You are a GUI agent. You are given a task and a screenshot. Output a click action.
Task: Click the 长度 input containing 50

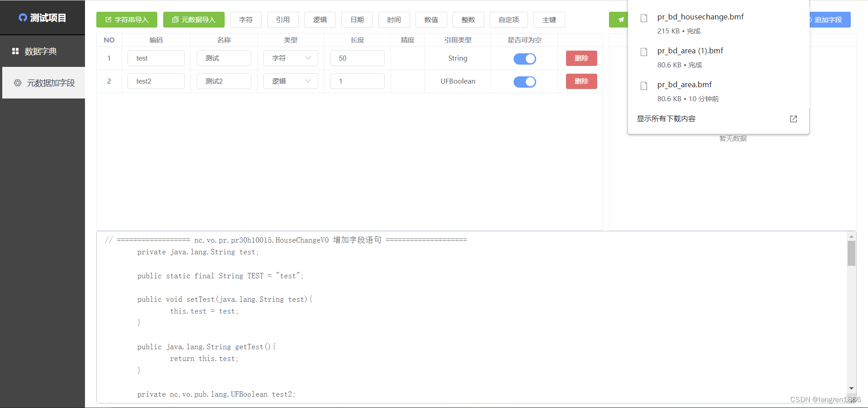click(x=357, y=58)
